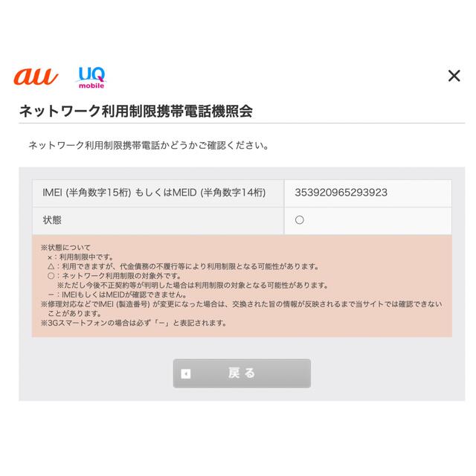Click the orange au logo
Screen dimensions: 476x476
pyautogui.click(x=36, y=77)
